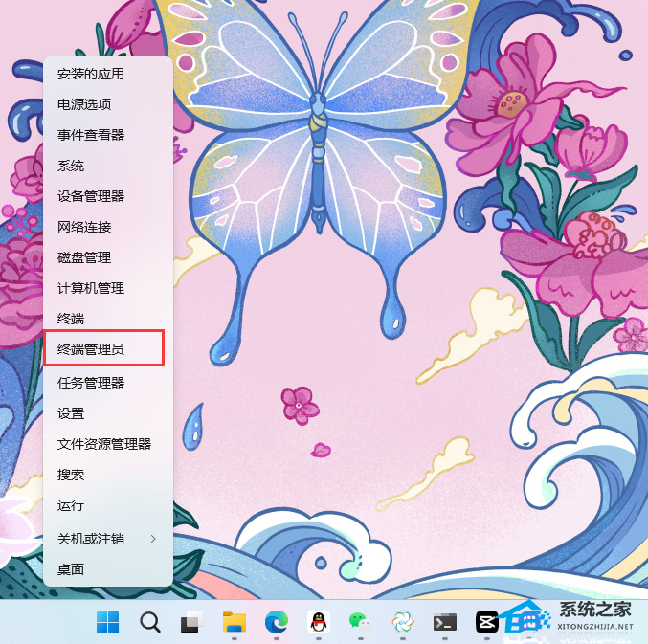Choose 安装的应用 menu entry

91,74
